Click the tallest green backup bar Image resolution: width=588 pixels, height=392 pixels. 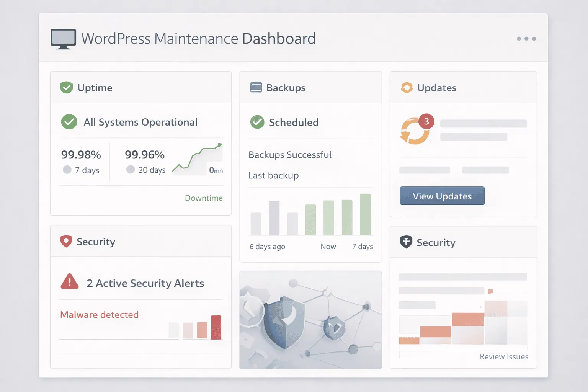tap(365, 214)
